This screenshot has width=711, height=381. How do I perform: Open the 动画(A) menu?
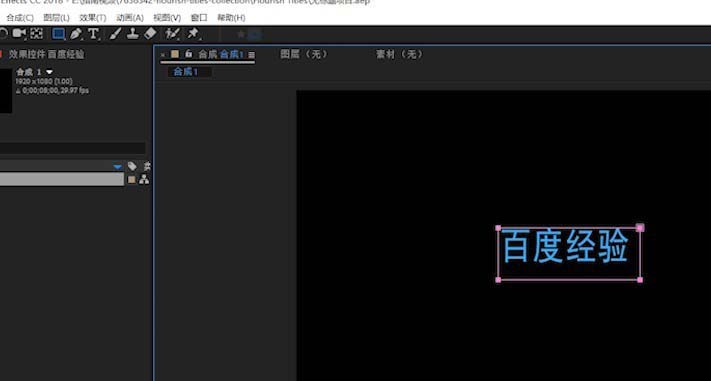click(x=130, y=18)
